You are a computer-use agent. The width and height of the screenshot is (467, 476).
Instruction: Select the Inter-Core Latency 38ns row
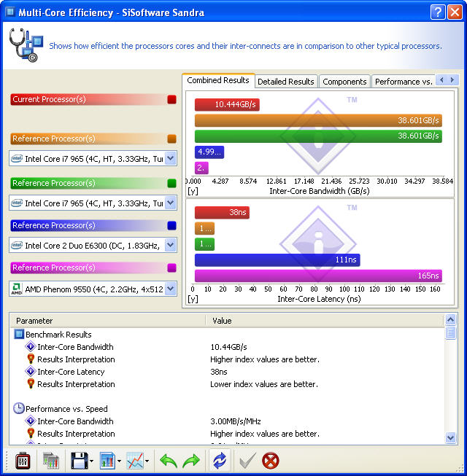coord(227,372)
